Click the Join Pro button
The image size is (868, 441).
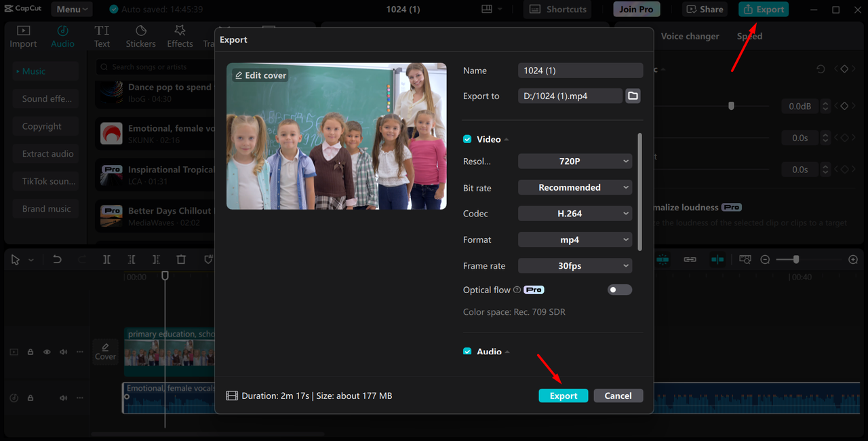click(x=637, y=9)
